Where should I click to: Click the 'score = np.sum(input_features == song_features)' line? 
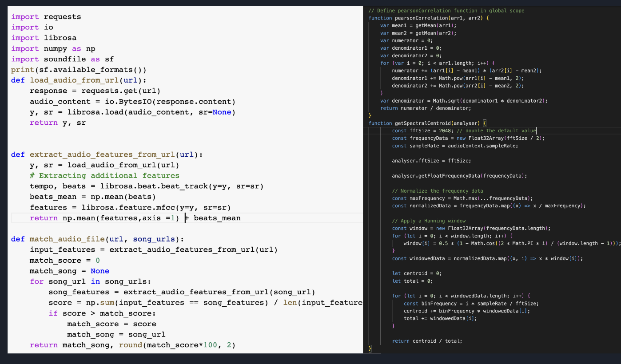205,303
